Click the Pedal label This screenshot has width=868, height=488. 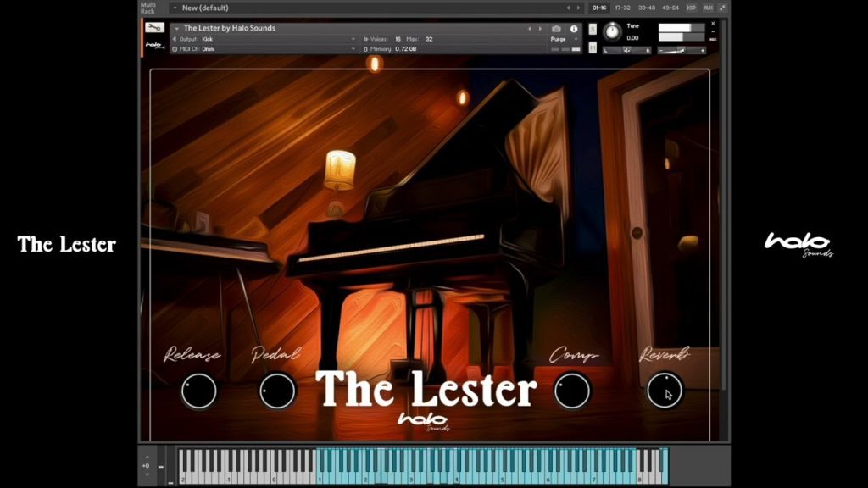[x=275, y=353]
